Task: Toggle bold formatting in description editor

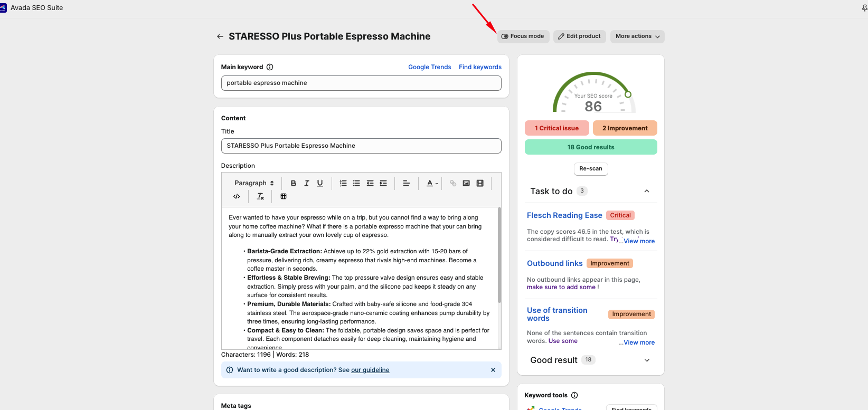Action: click(293, 183)
